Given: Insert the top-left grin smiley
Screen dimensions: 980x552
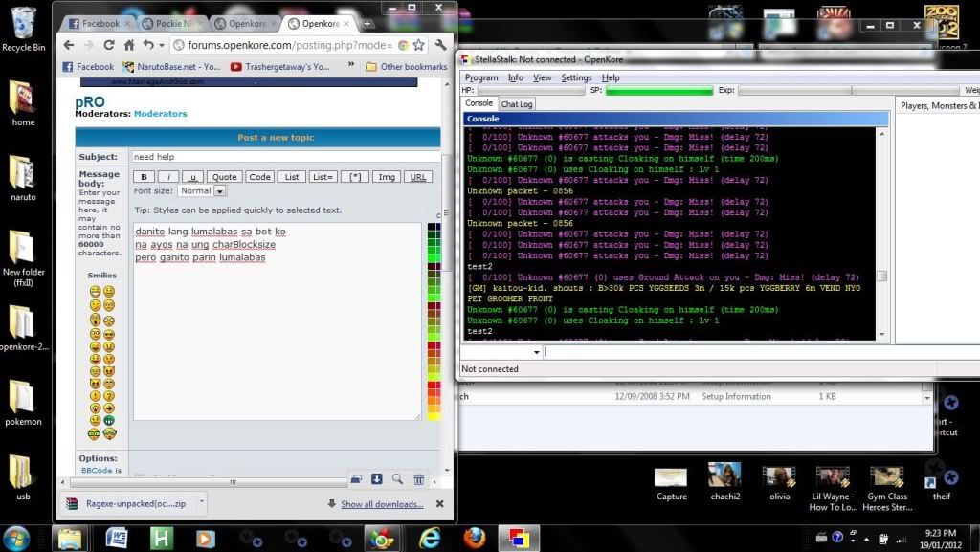Looking at the screenshot, I should point(95,291).
